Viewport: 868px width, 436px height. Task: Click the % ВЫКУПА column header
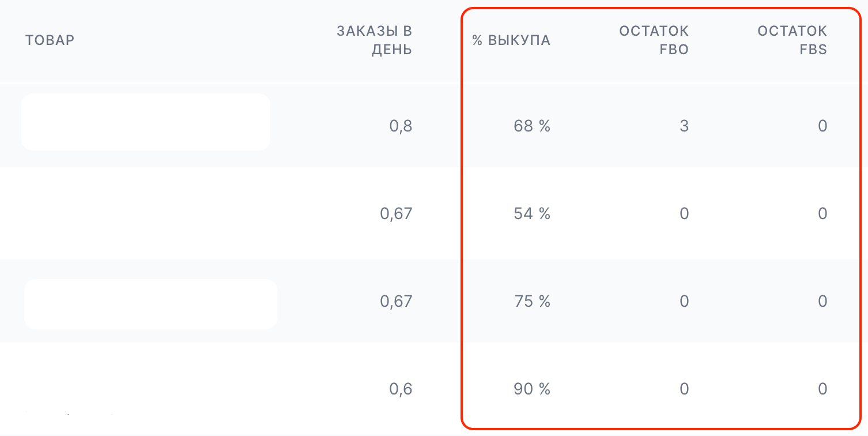(x=511, y=40)
